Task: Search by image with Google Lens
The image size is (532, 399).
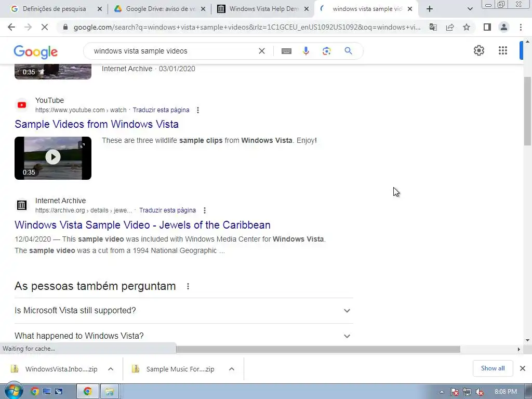Action: tap(326, 51)
